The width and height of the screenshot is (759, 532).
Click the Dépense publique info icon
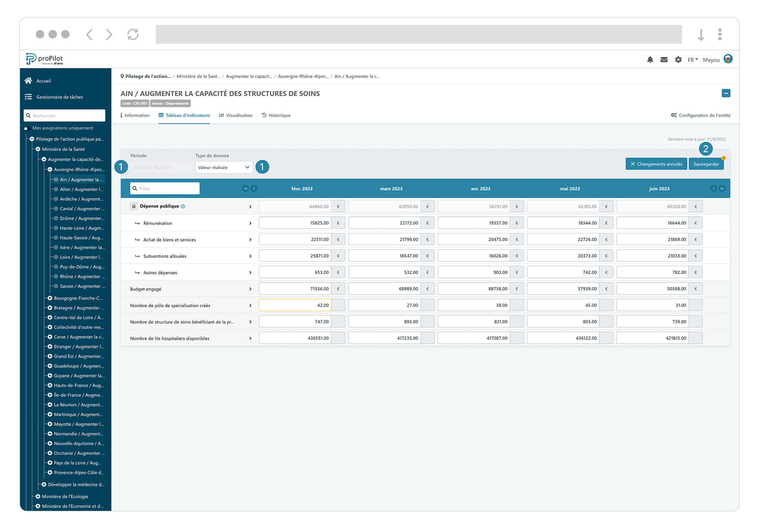(183, 206)
